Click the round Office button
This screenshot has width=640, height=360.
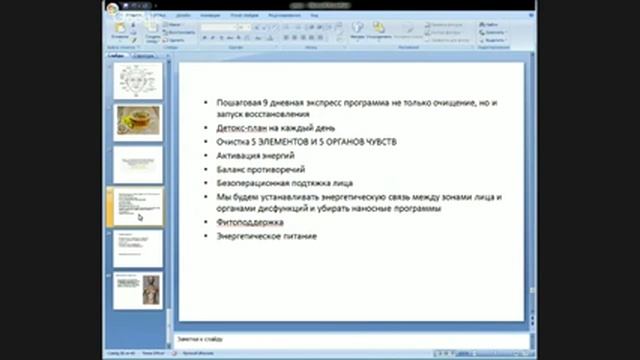[112, 8]
